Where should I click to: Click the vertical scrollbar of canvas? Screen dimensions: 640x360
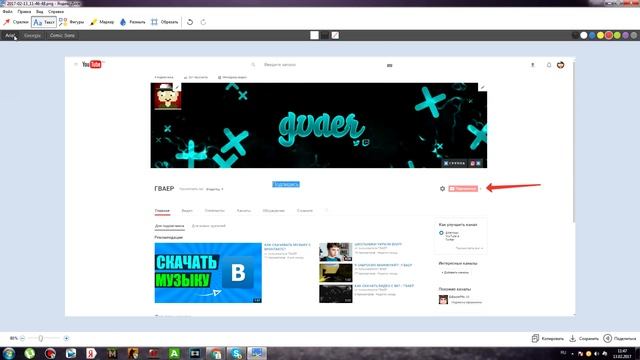(574, 141)
